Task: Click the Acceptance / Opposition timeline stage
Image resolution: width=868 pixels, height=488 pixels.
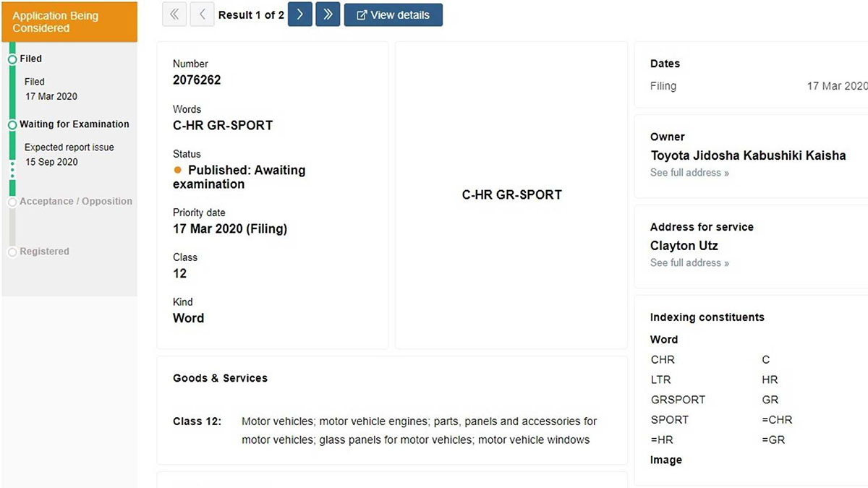Action: [x=75, y=202]
